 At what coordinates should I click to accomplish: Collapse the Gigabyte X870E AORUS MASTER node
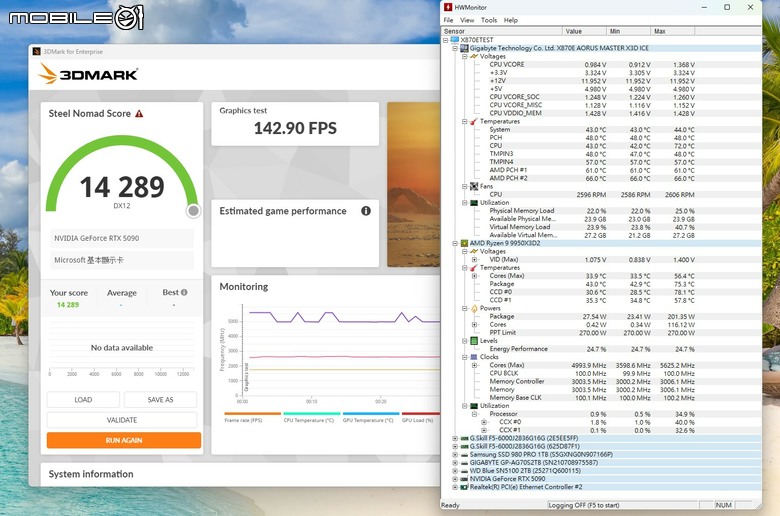pyautogui.click(x=455, y=48)
